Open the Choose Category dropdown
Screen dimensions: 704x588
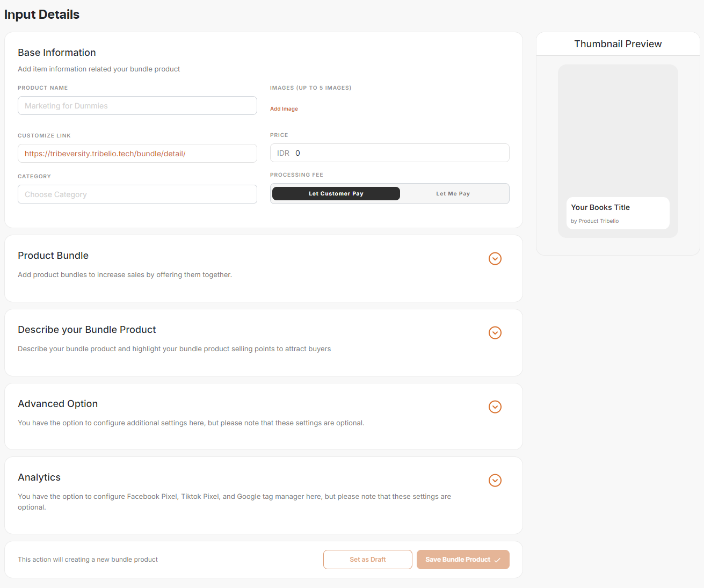(x=137, y=194)
